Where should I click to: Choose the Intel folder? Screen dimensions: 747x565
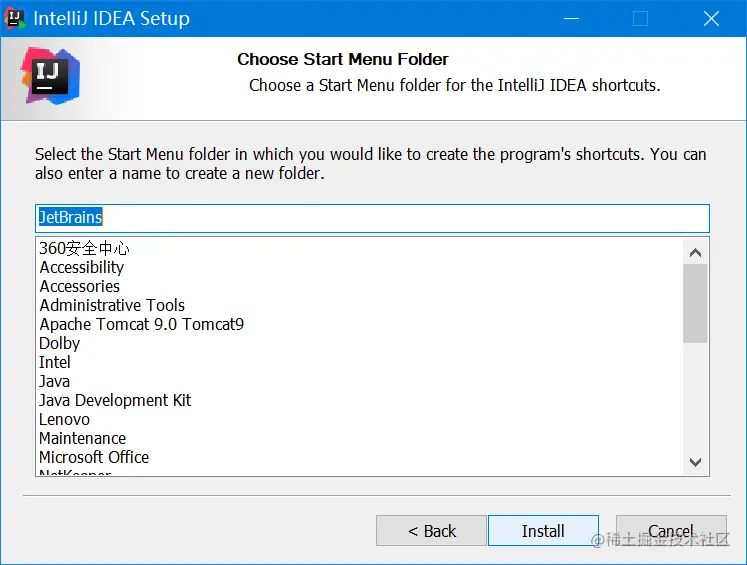click(55, 362)
